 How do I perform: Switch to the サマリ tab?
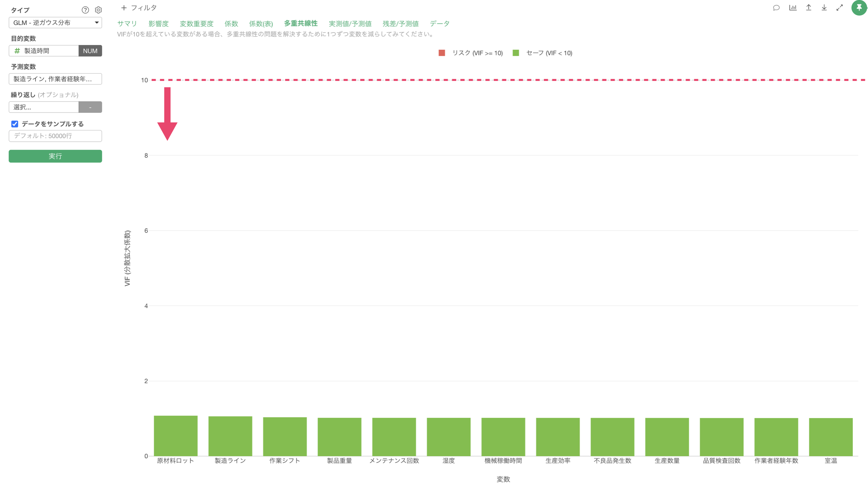tap(127, 24)
